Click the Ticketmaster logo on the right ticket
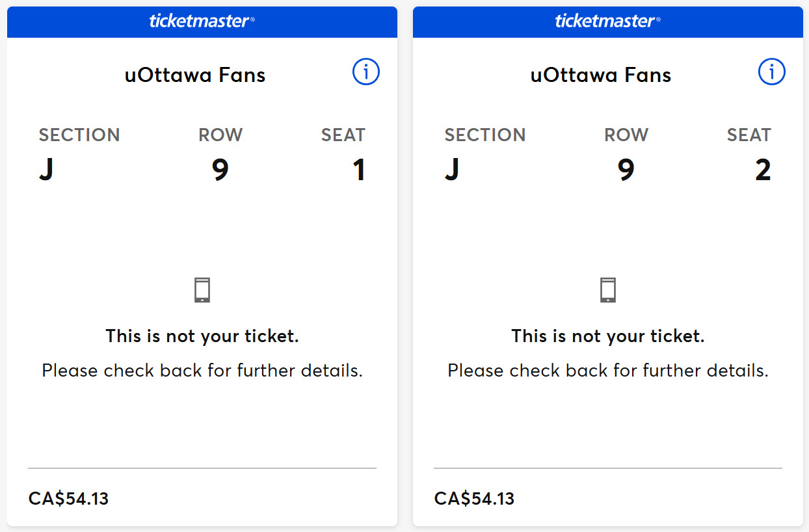Image resolution: width=809 pixels, height=532 pixels. pos(607,21)
